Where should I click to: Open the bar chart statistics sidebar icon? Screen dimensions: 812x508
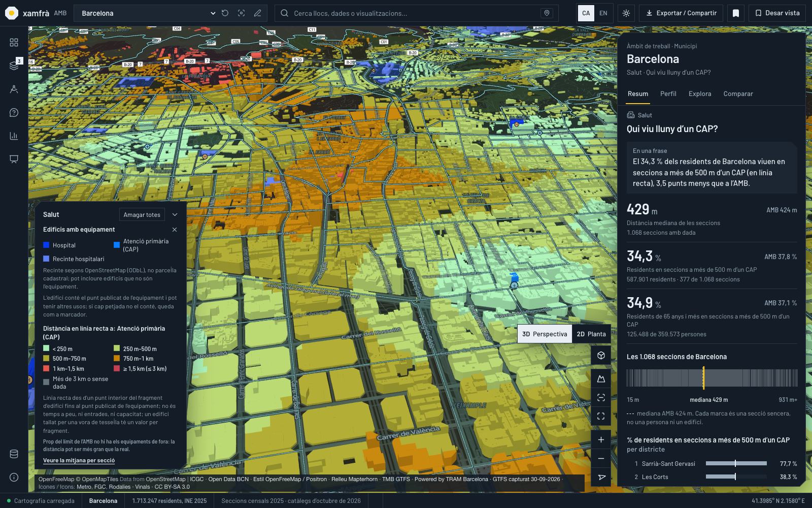point(14,136)
